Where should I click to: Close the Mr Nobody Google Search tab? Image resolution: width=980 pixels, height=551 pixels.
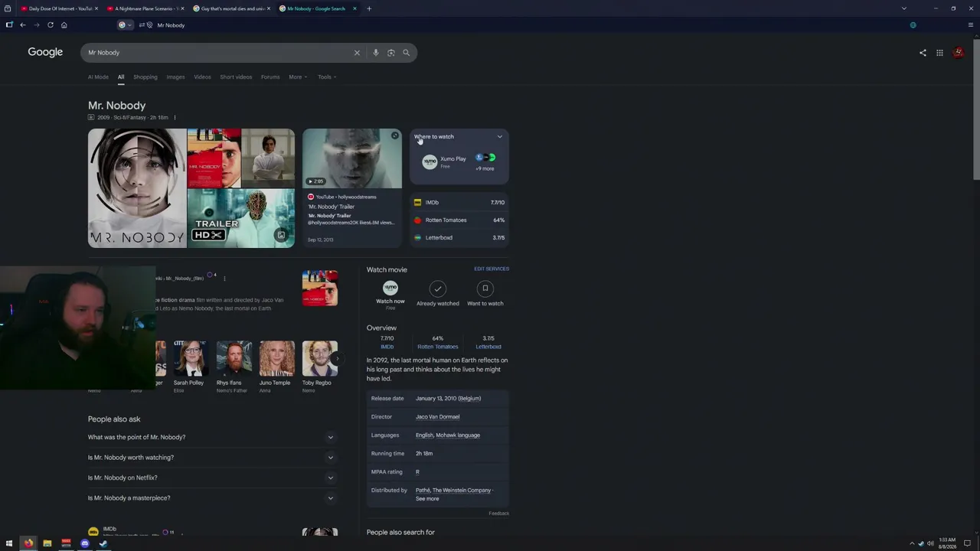(354, 8)
